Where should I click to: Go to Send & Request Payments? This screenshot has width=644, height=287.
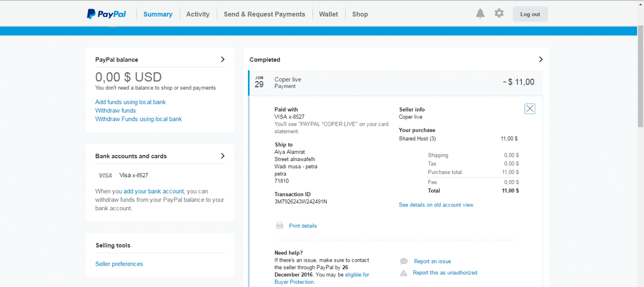pos(264,14)
